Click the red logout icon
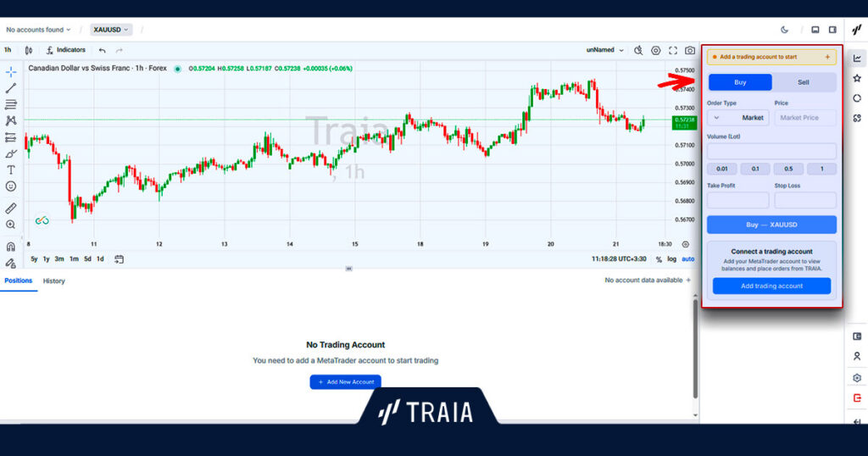The height and width of the screenshot is (456, 868). (x=857, y=398)
